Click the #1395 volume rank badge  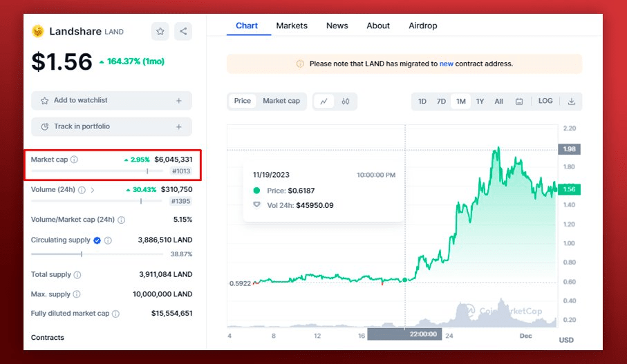(x=180, y=202)
